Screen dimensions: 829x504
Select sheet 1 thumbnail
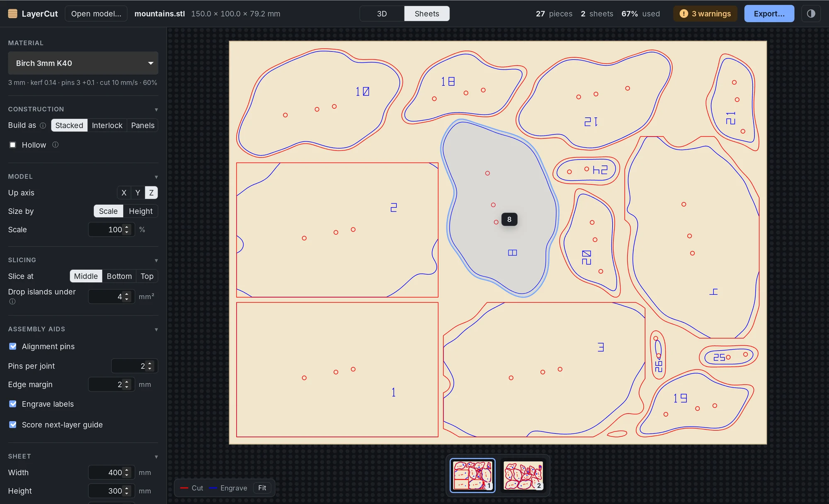tap(473, 475)
